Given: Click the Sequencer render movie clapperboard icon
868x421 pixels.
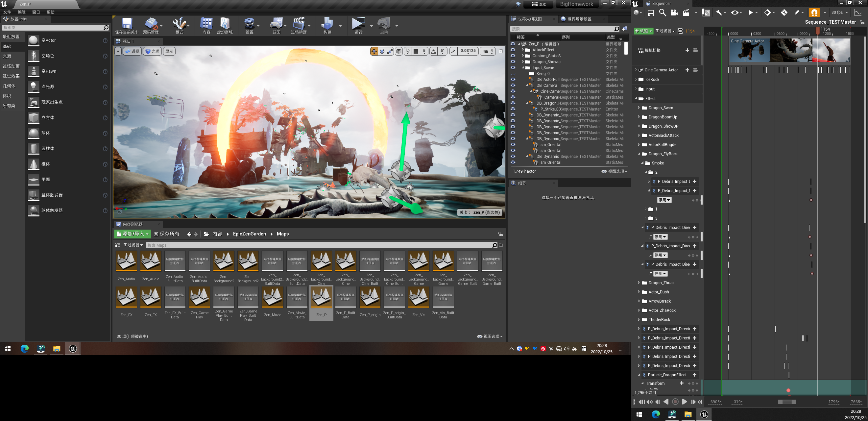Looking at the screenshot, I should 686,13.
